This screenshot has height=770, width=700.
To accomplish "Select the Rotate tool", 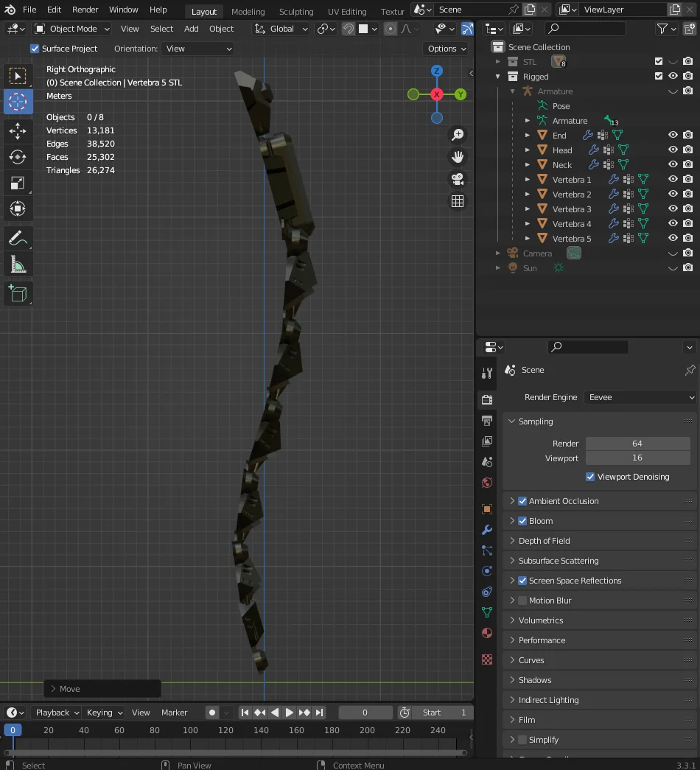I will (x=18, y=157).
